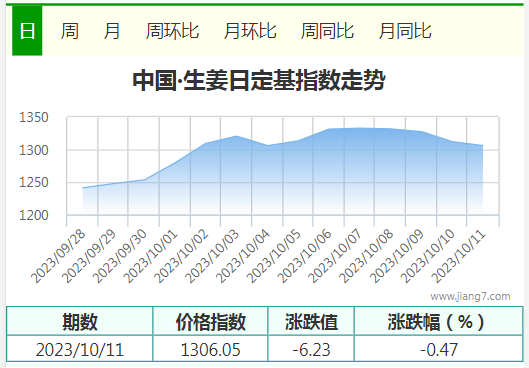Click chart title 中国·生姜日定基指数走势

point(259,81)
